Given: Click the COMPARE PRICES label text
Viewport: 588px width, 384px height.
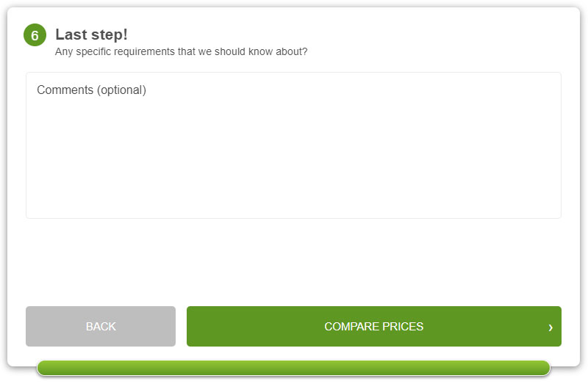Looking at the screenshot, I should 374,326.
